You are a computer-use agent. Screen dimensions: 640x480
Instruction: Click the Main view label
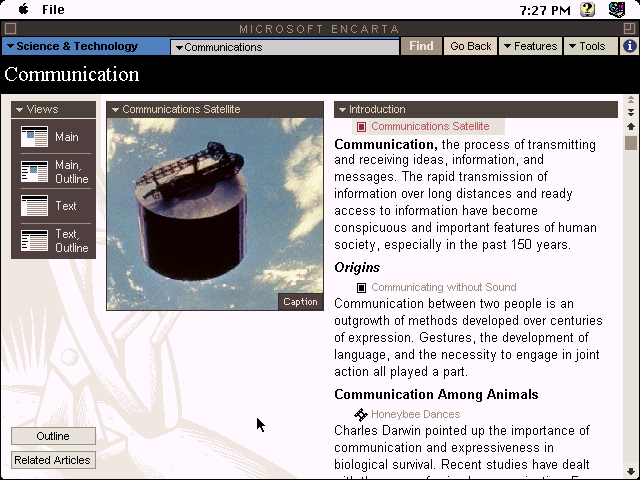click(67, 137)
